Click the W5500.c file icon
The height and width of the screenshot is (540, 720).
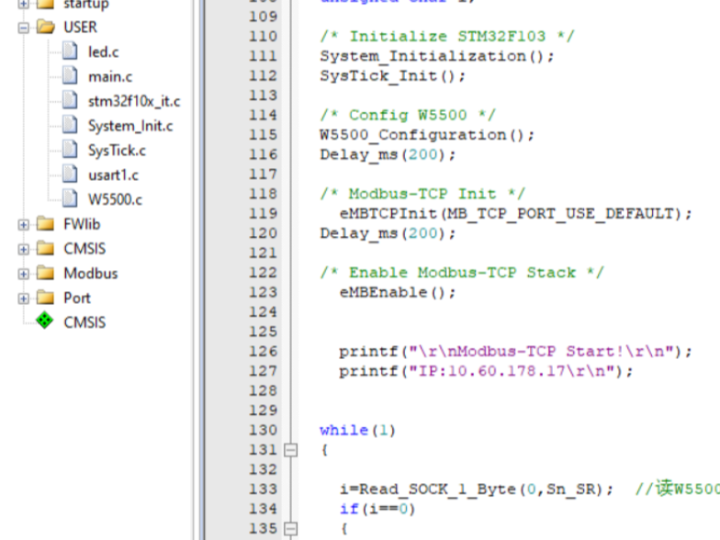tap(70, 199)
